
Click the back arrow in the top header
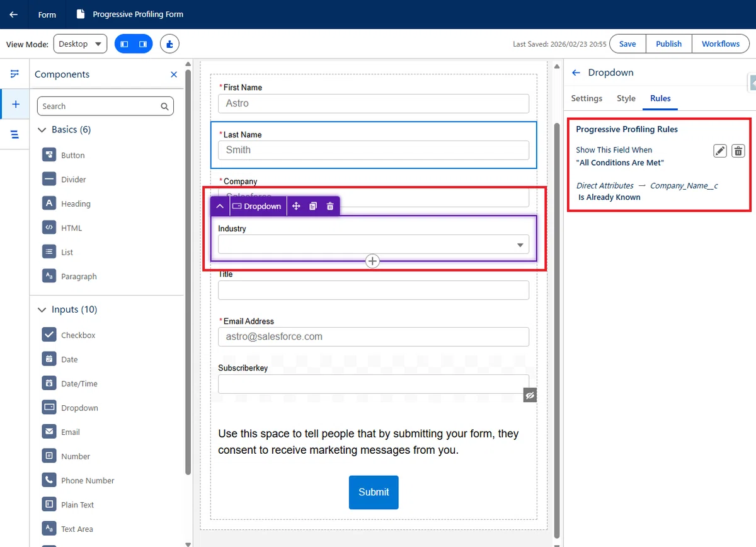[14, 14]
